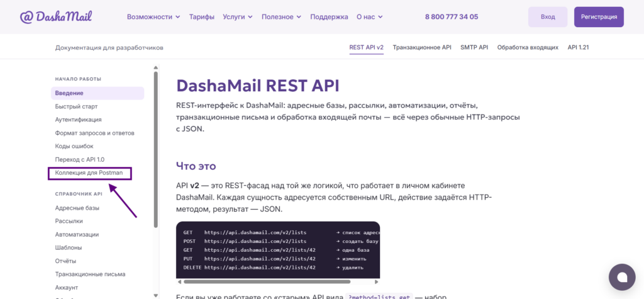The height and width of the screenshot is (299, 644).
Task: Open Автоматизации reference
Action: click(77, 234)
